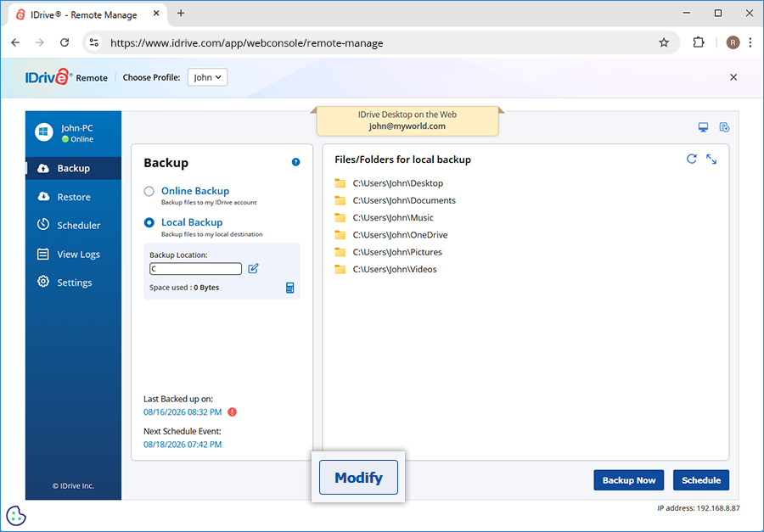764x532 pixels.
Task: Click the IP address 192.168.8.87 text
Action: 699,508
